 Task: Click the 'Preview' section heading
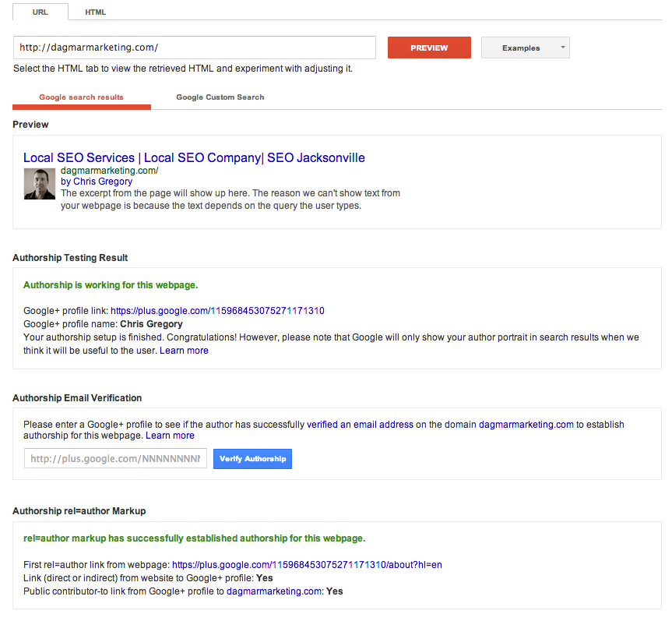[x=30, y=125]
